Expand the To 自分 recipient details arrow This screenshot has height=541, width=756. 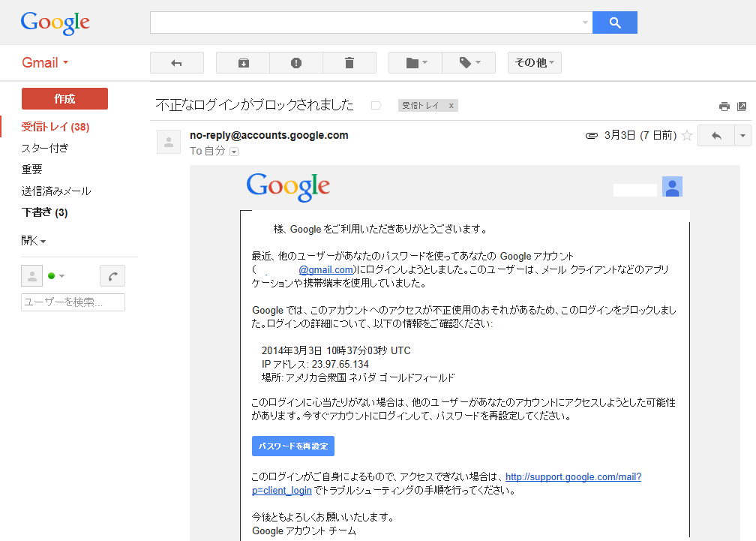pyautogui.click(x=234, y=152)
